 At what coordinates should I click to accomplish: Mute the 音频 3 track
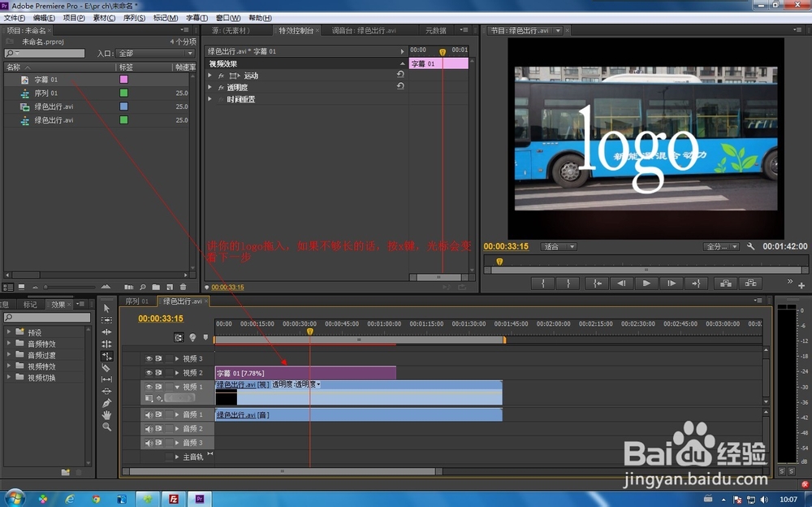[x=149, y=443]
